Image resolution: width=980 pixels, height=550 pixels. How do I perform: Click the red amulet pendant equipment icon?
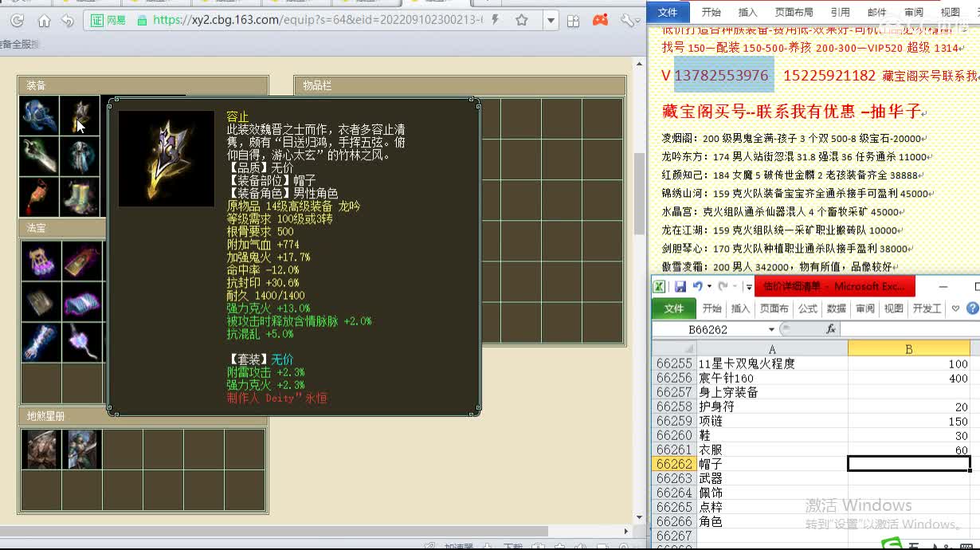[40, 197]
